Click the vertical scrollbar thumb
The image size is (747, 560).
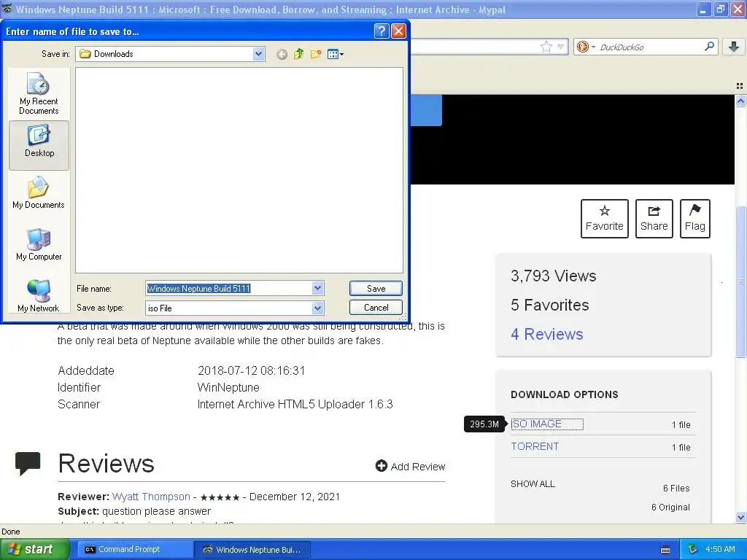pyautogui.click(x=740, y=281)
